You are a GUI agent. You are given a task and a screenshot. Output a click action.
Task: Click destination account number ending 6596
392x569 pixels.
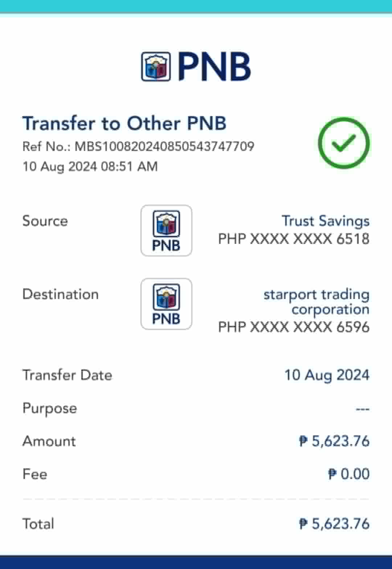click(293, 327)
